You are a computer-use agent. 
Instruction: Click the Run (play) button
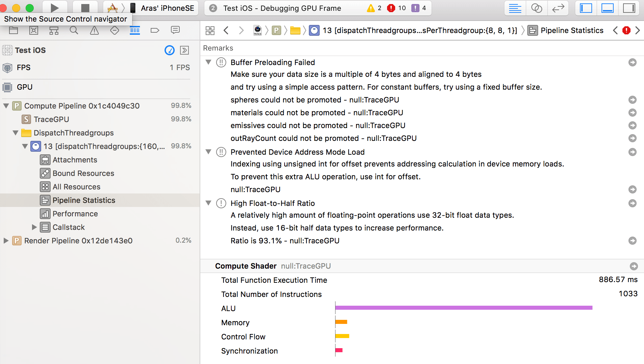click(x=55, y=8)
